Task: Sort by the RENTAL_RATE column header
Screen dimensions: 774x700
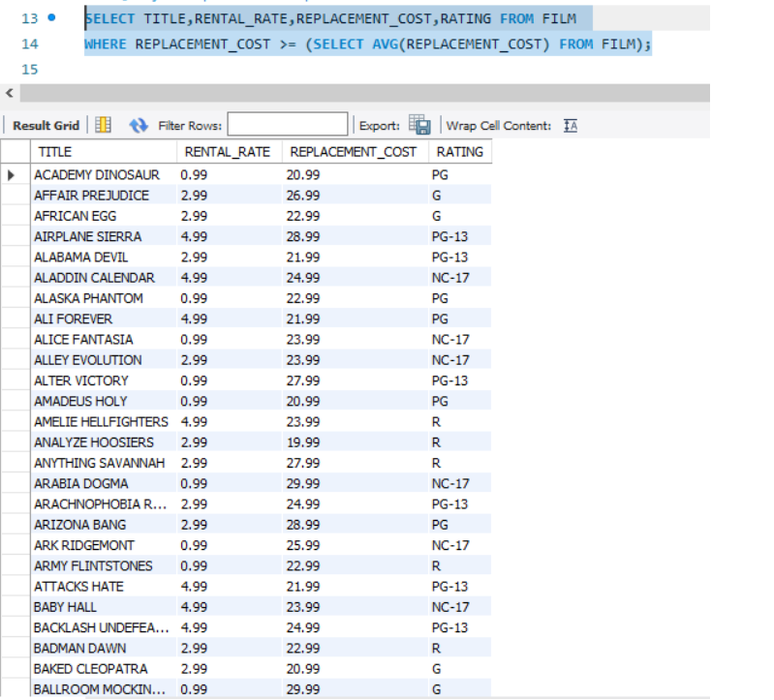Action: (229, 152)
